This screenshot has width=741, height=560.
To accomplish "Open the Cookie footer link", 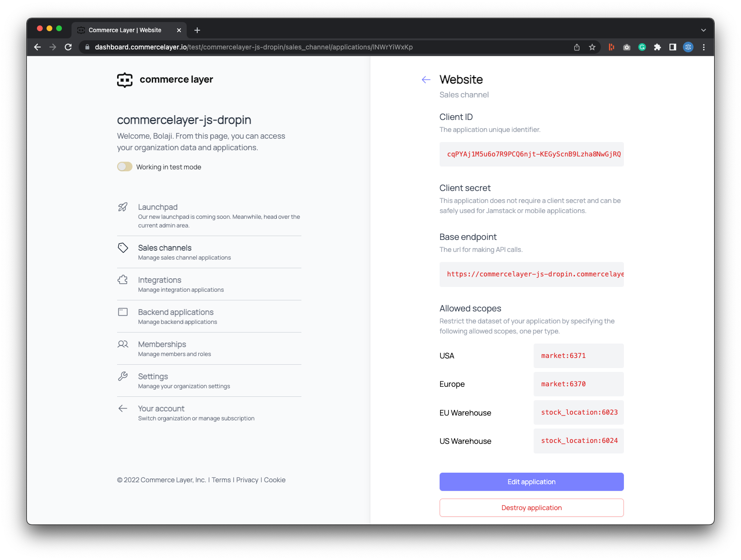I will pyautogui.click(x=275, y=480).
